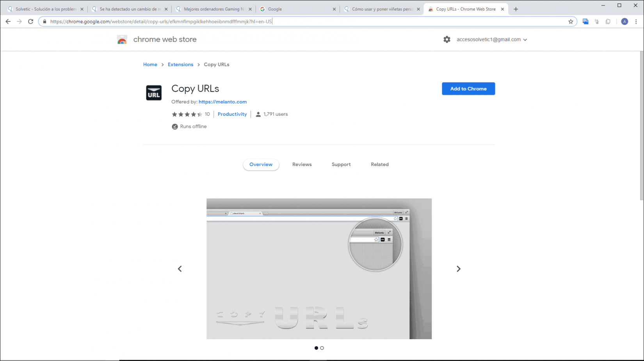The height and width of the screenshot is (361, 644).
Task: Open the Chrome profile avatar
Action: pyautogui.click(x=624, y=21)
